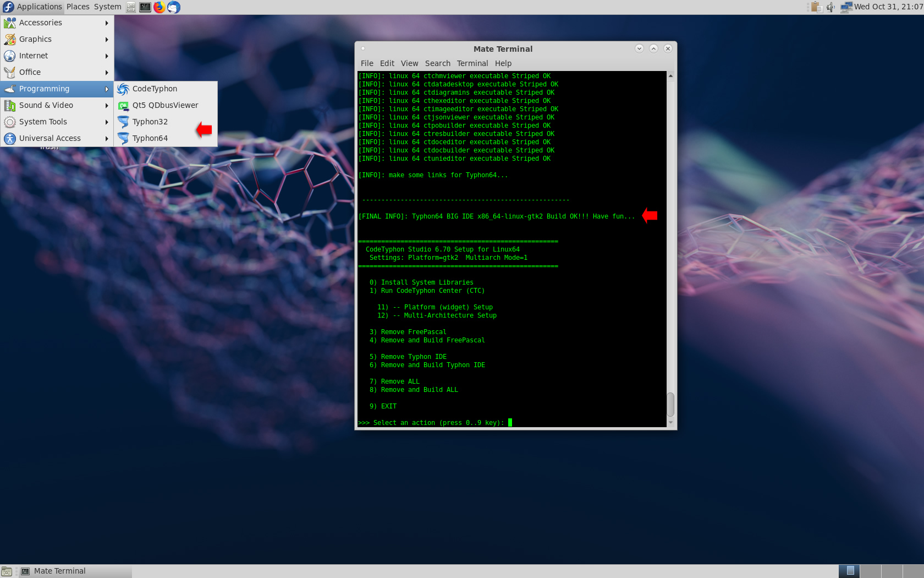Switch to the second workspace in the pager
The image size is (924, 578).
point(871,571)
